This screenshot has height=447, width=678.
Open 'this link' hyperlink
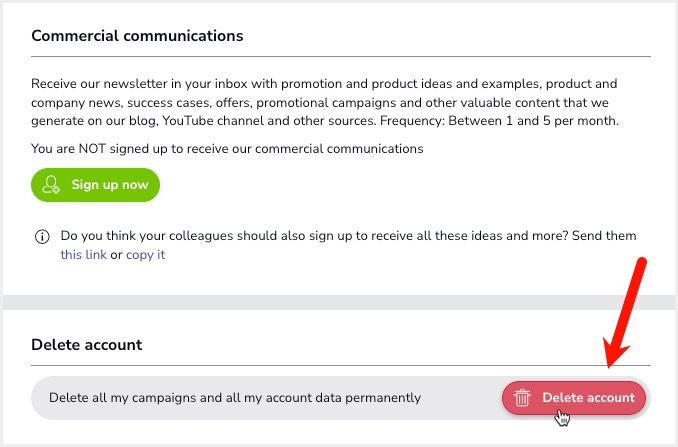pyautogui.click(x=83, y=255)
